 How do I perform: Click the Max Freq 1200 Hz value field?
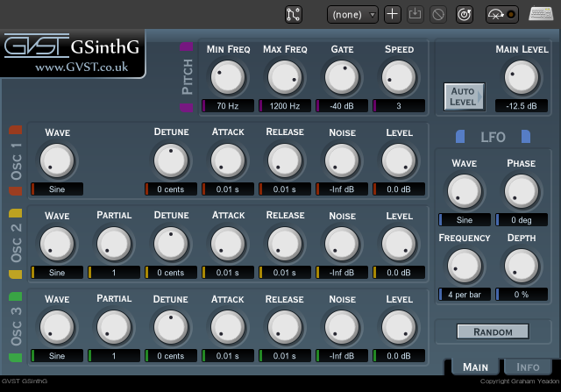point(285,106)
